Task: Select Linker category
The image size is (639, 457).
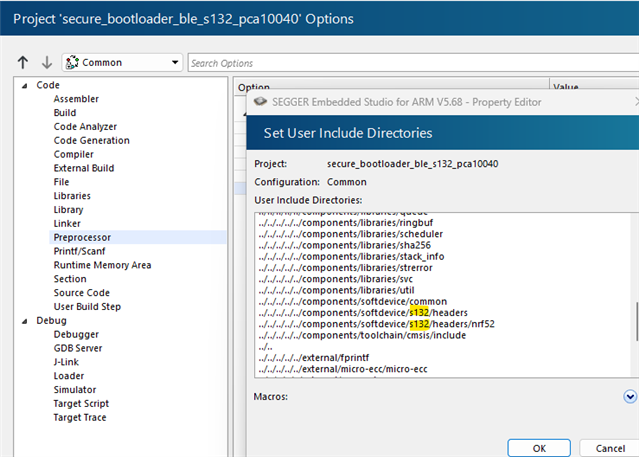Action: tap(67, 224)
